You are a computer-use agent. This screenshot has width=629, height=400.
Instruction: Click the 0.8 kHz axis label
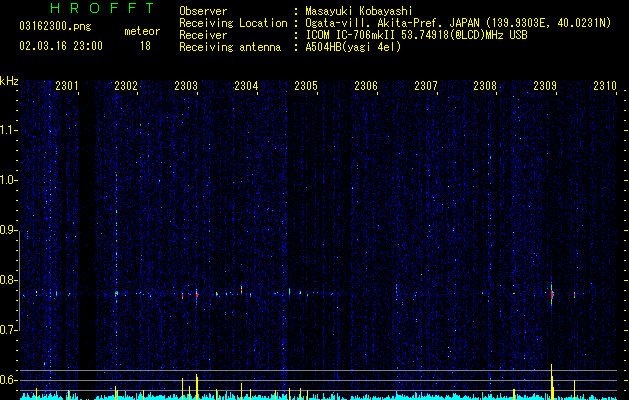point(9,280)
